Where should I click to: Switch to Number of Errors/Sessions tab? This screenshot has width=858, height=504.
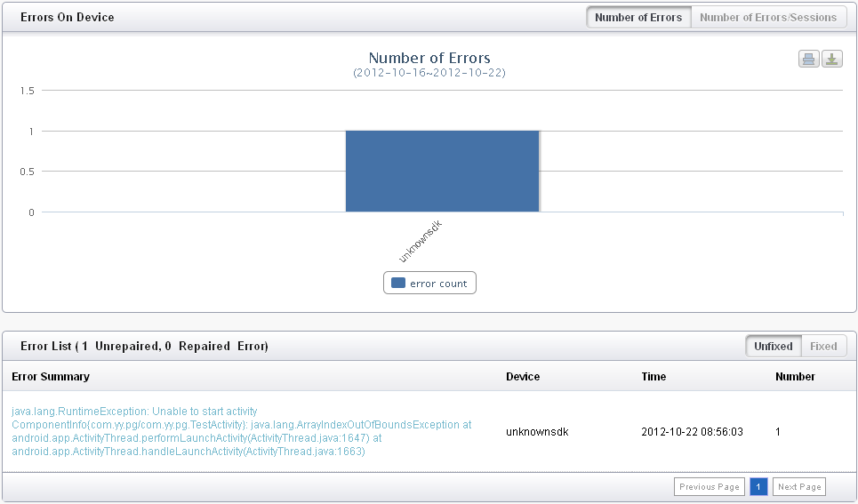(x=768, y=17)
